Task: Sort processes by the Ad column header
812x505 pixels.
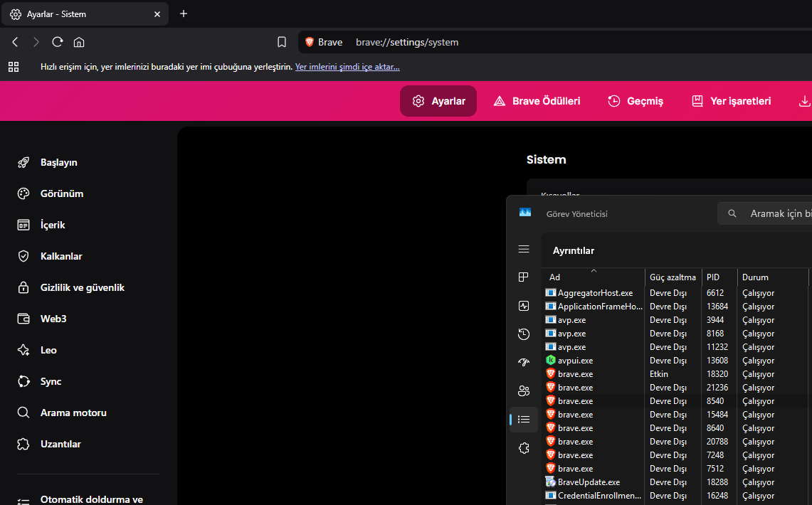Action: (x=594, y=277)
